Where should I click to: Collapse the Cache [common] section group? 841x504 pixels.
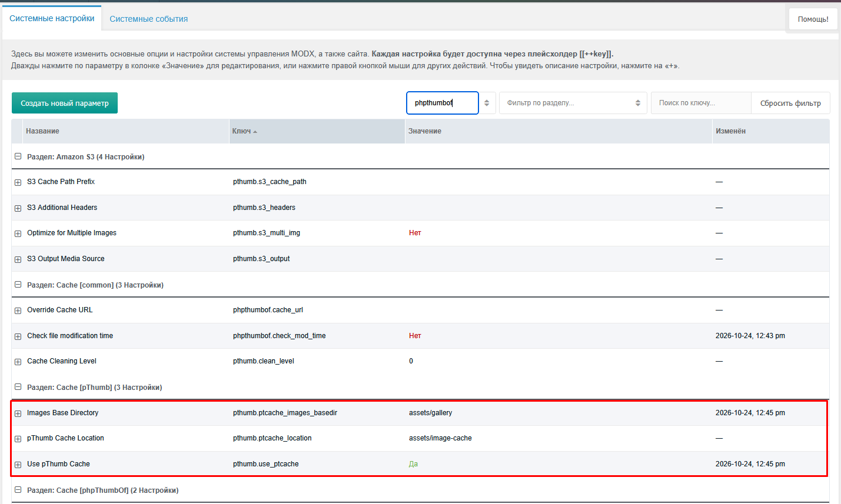(18, 285)
